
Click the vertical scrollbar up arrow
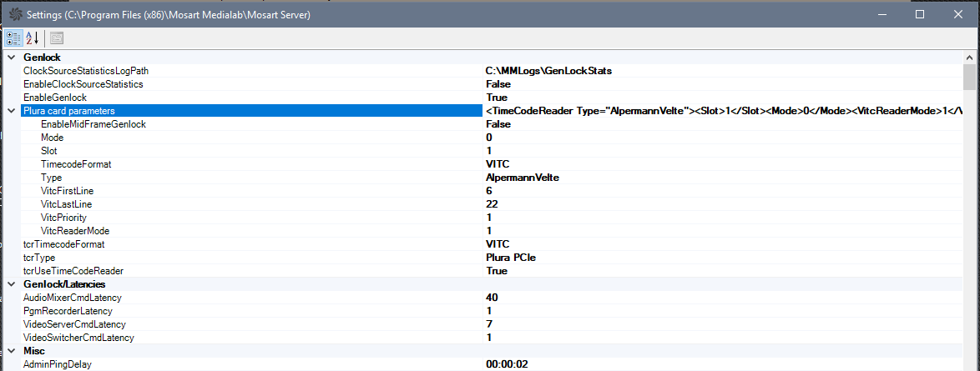[x=969, y=57]
